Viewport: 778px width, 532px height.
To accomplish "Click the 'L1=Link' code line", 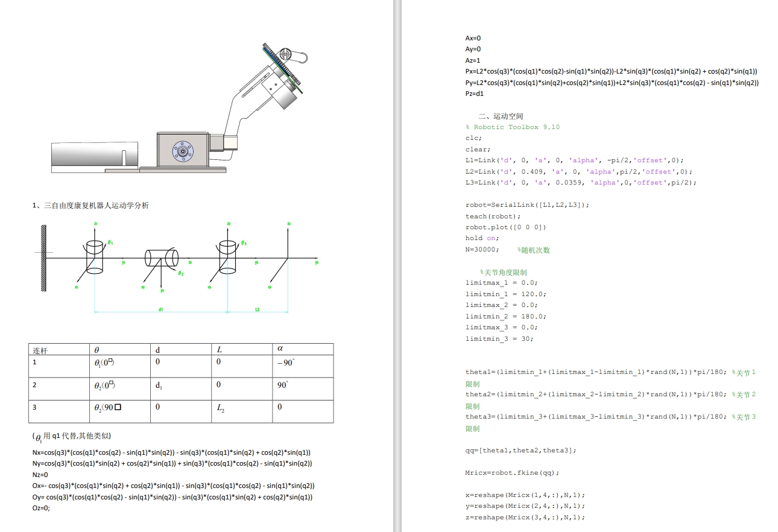I will (575, 160).
